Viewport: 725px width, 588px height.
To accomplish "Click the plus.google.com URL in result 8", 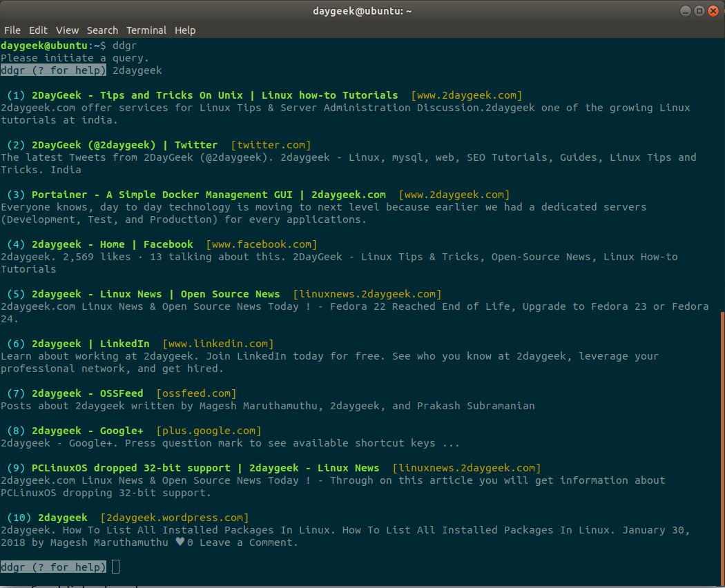I will click(209, 431).
